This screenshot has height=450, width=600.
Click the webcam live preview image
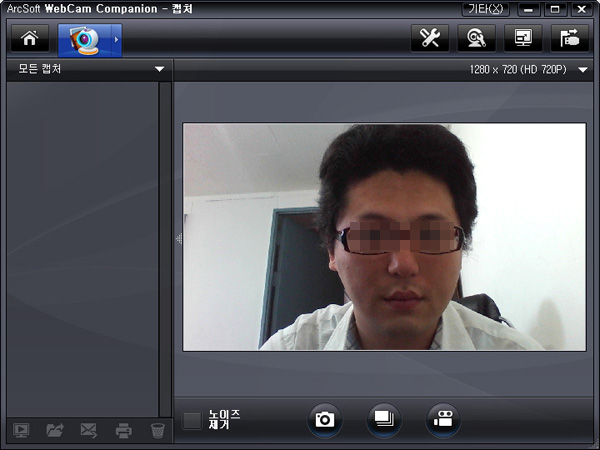[384, 236]
